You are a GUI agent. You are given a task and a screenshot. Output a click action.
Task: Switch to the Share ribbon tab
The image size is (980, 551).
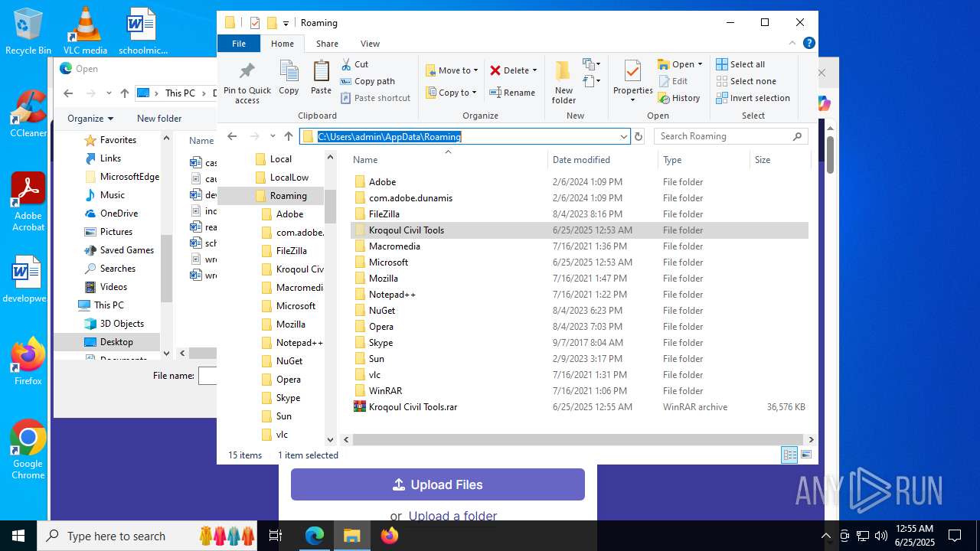tap(327, 44)
